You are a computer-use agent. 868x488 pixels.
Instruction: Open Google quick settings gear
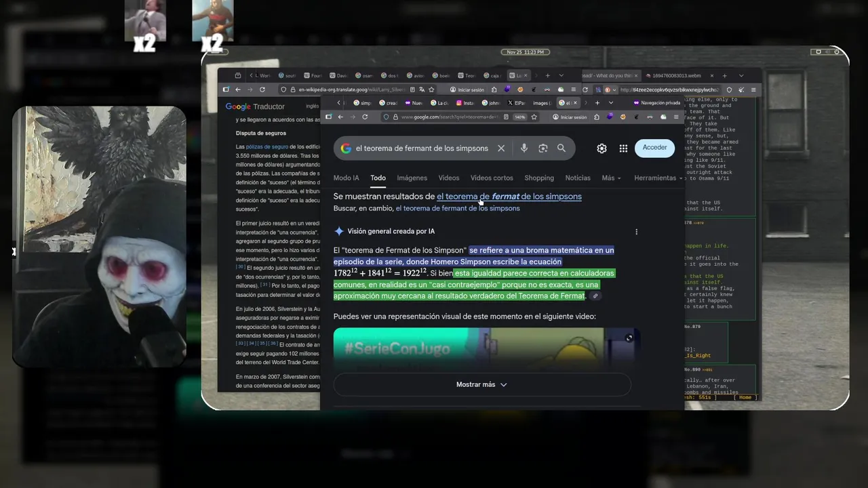click(601, 148)
